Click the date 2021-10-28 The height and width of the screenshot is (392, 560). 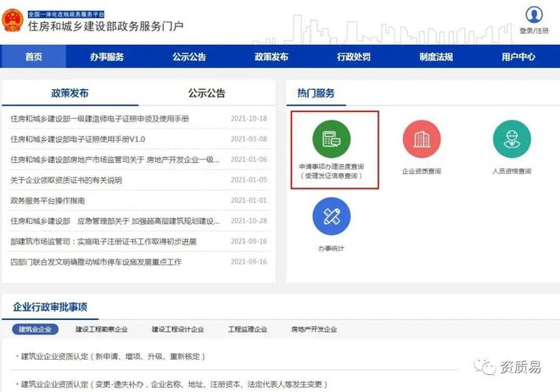coord(249,221)
